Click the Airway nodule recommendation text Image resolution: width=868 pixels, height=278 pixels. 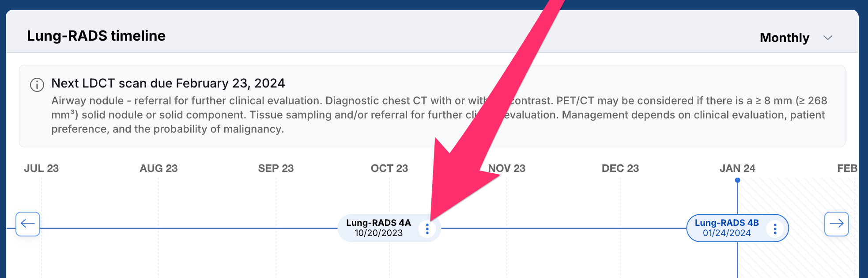point(439,115)
